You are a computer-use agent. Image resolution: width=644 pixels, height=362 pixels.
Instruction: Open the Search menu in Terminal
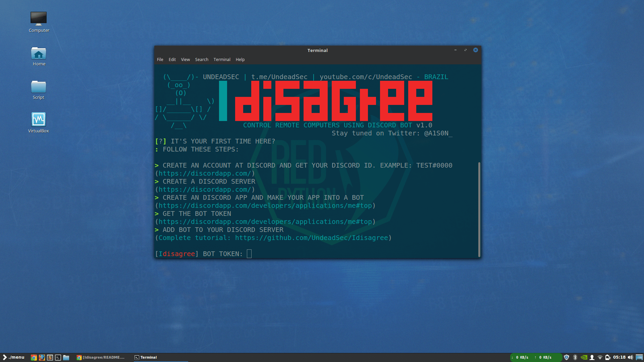coord(202,59)
